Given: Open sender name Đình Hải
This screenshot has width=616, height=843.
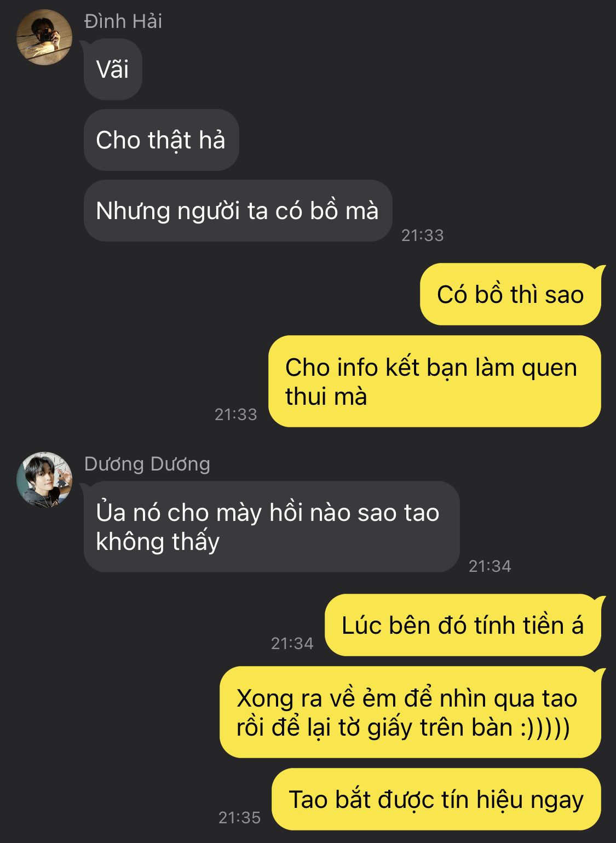Looking at the screenshot, I should click(123, 21).
